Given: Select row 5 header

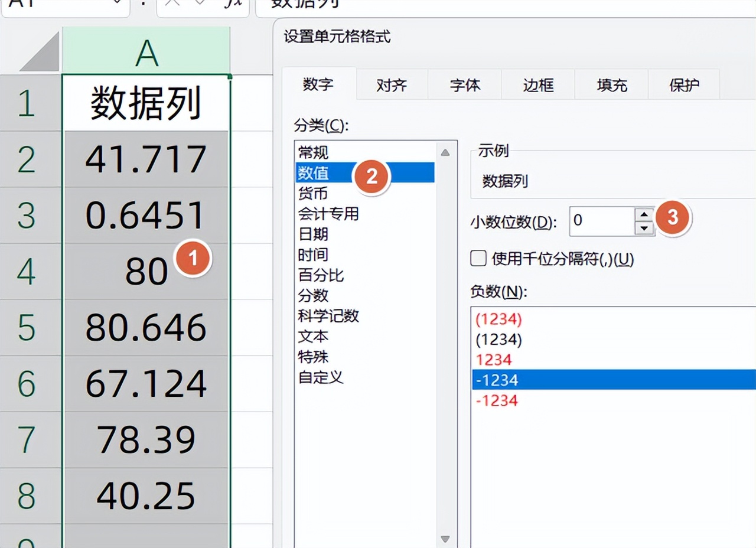Looking at the screenshot, I should (31, 328).
